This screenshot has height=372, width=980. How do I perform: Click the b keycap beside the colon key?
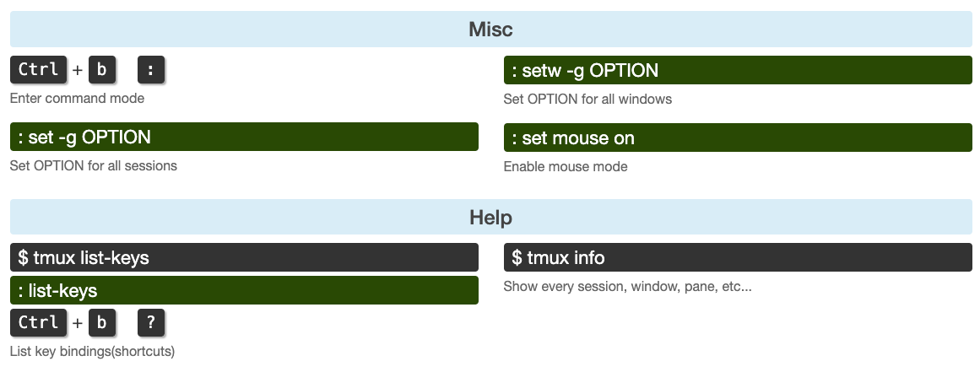[101, 70]
